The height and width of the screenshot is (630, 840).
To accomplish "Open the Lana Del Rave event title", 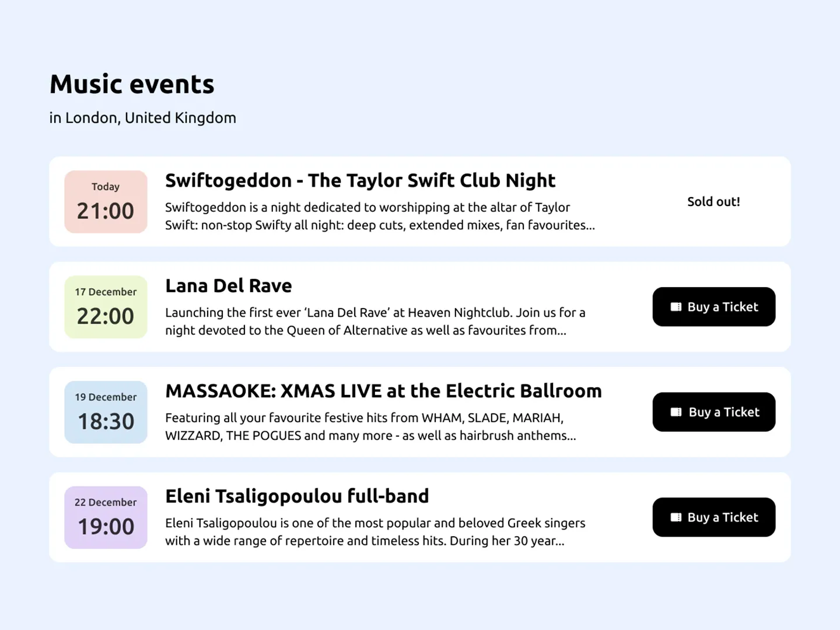I will click(x=229, y=286).
